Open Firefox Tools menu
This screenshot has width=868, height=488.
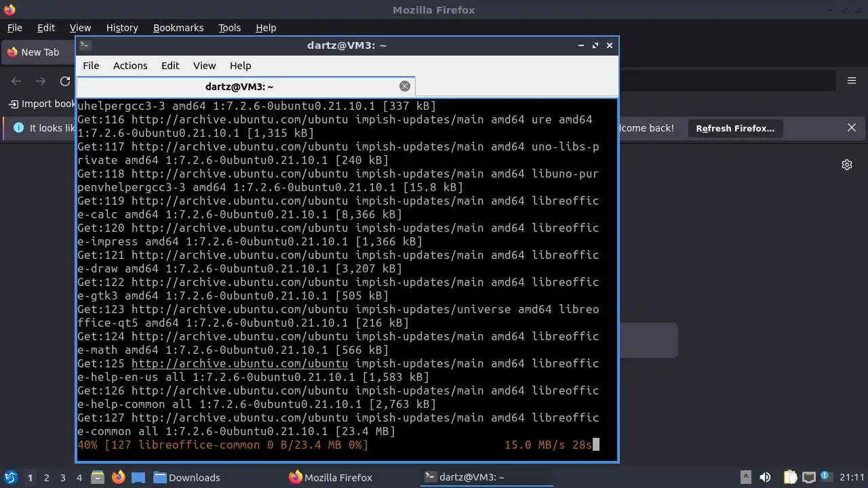coord(229,28)
